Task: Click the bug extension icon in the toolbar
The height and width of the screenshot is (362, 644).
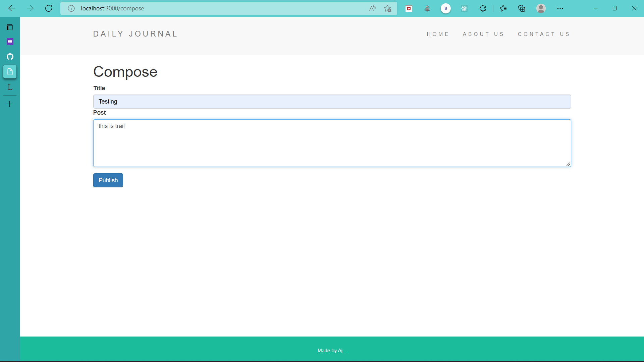Action: click(x=427, y=8)
